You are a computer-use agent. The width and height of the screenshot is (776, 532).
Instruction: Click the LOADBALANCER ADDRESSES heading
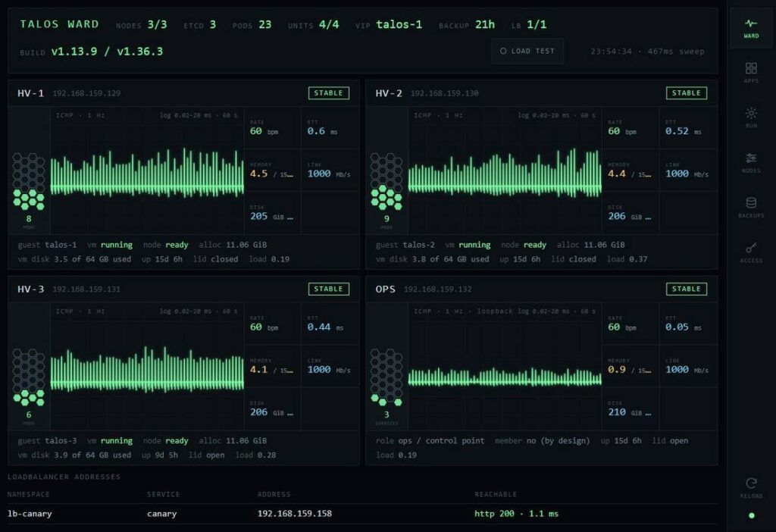(x=64, y=477)
